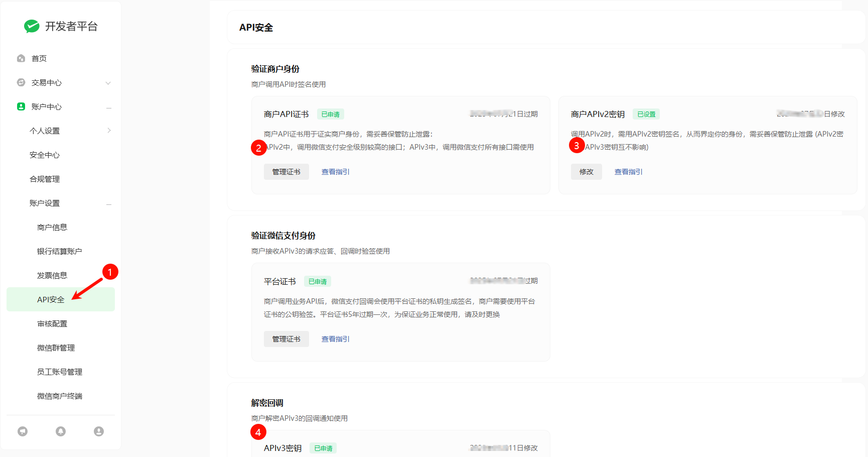
Task: Click the API安全 page title
Action: [x=256, y=28]
